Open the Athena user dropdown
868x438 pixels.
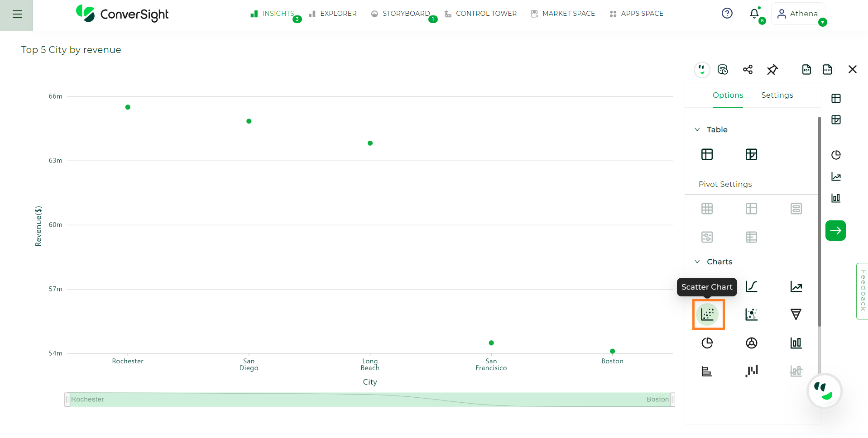pyautogui.click(x=798, y=14)
